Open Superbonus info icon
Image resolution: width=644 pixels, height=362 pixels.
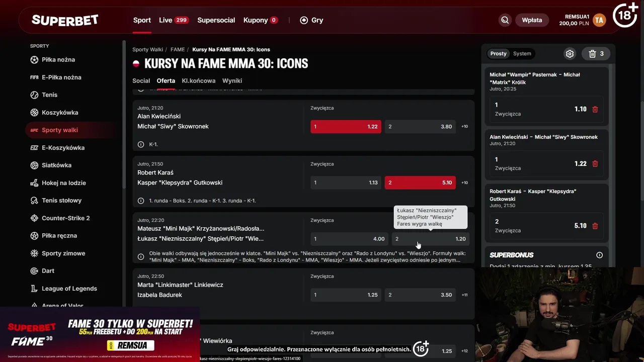click(x=599, y=255)
